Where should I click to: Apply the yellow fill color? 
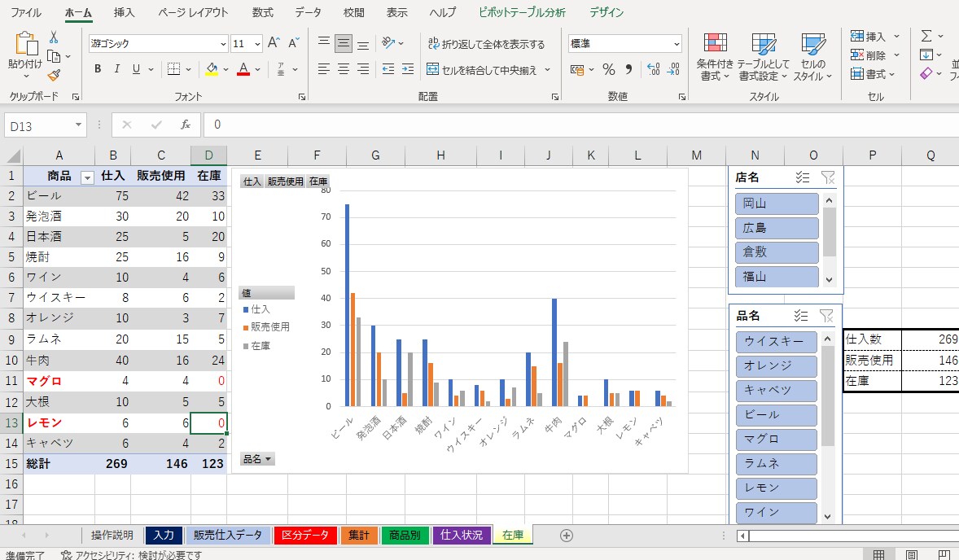tap(212, 69)
